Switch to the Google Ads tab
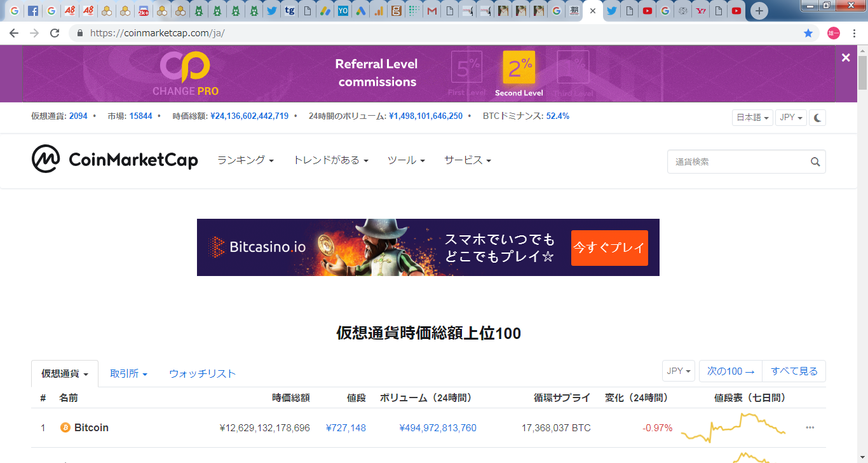 coord(361,11)
